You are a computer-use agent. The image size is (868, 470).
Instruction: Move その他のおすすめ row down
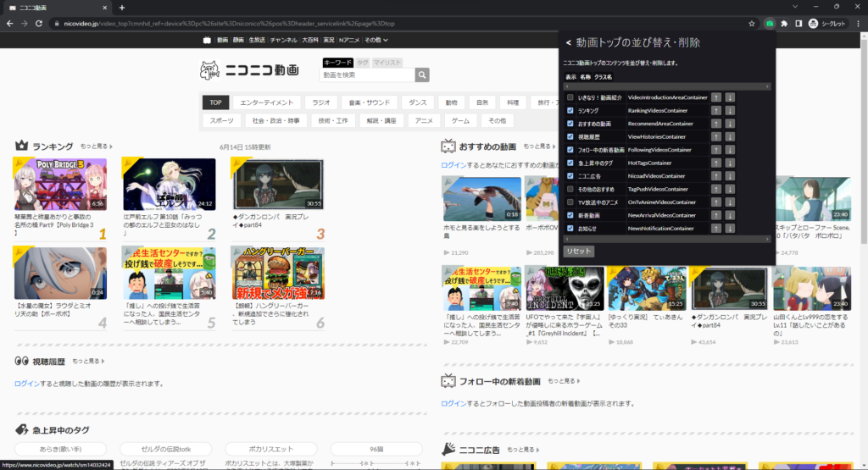click(730, 189)
